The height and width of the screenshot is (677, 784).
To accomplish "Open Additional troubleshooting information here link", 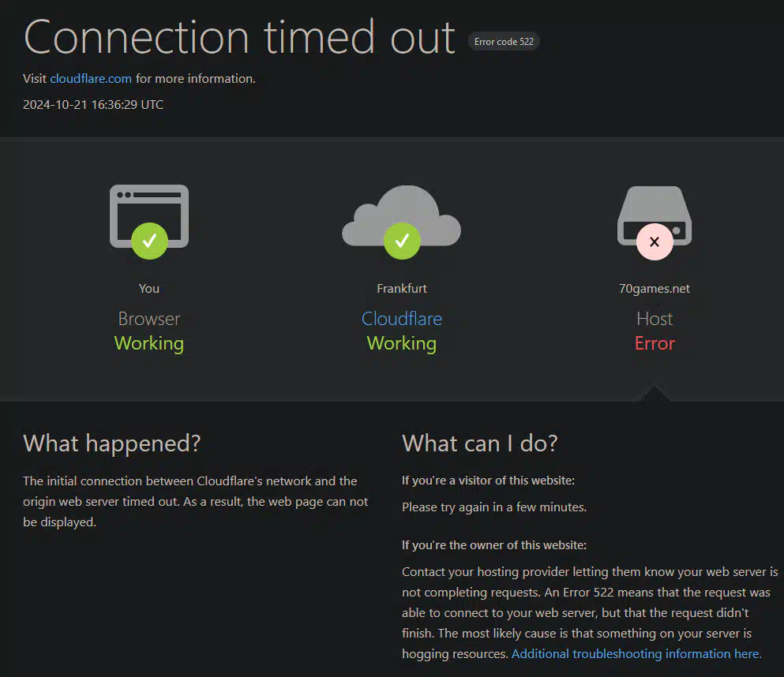I will [636, 653].
